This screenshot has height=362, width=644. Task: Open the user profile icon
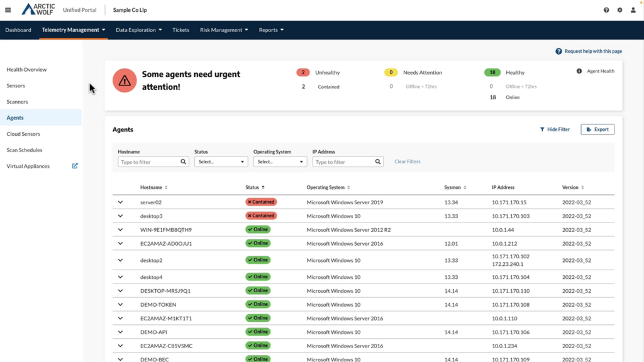[633, 9]
